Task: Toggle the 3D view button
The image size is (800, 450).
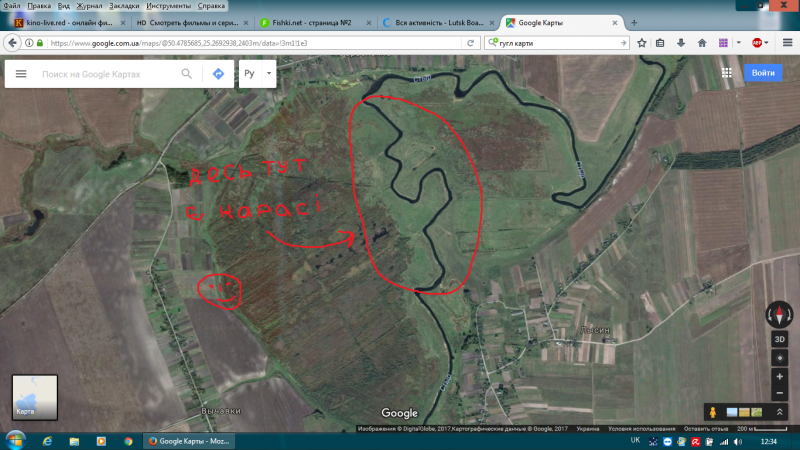Action: [x=779, y=340]
